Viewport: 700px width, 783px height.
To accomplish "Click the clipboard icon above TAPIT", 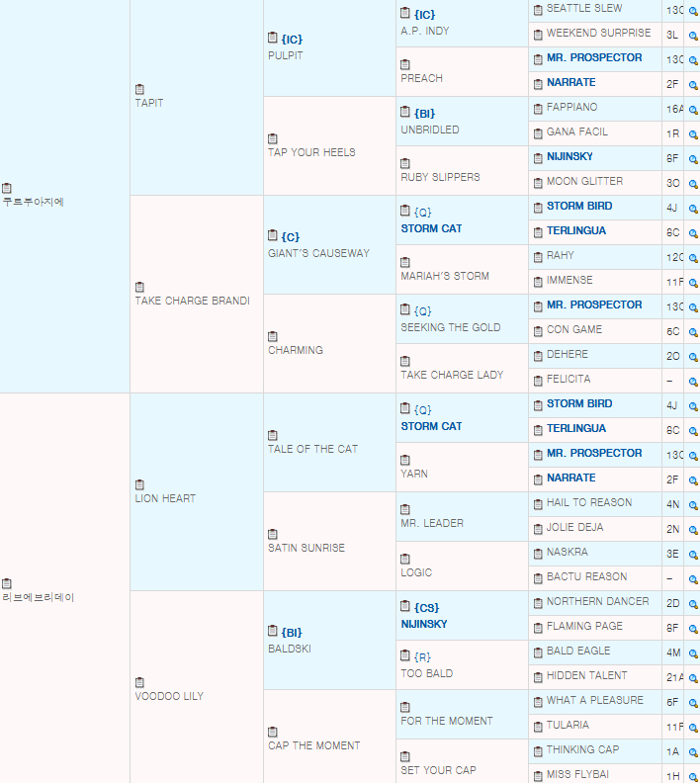I will point(139,89).
